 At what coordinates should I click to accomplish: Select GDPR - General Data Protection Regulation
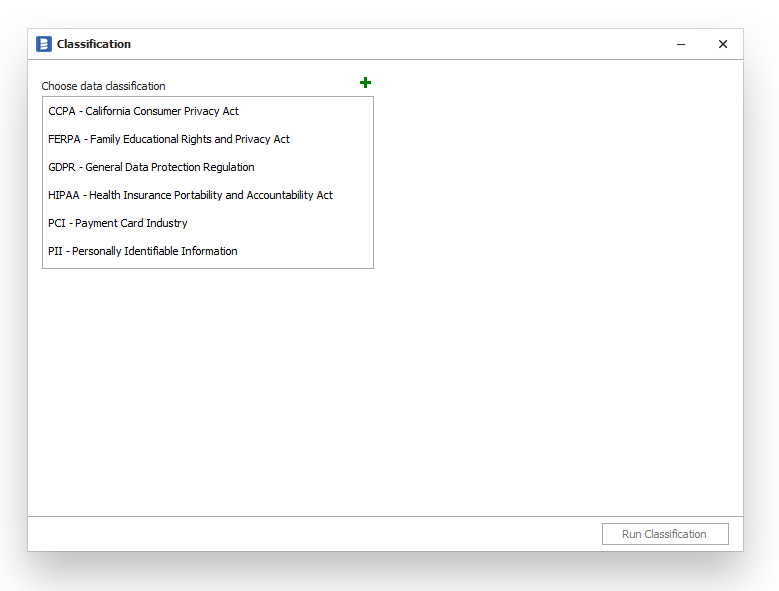coord(151,167)
